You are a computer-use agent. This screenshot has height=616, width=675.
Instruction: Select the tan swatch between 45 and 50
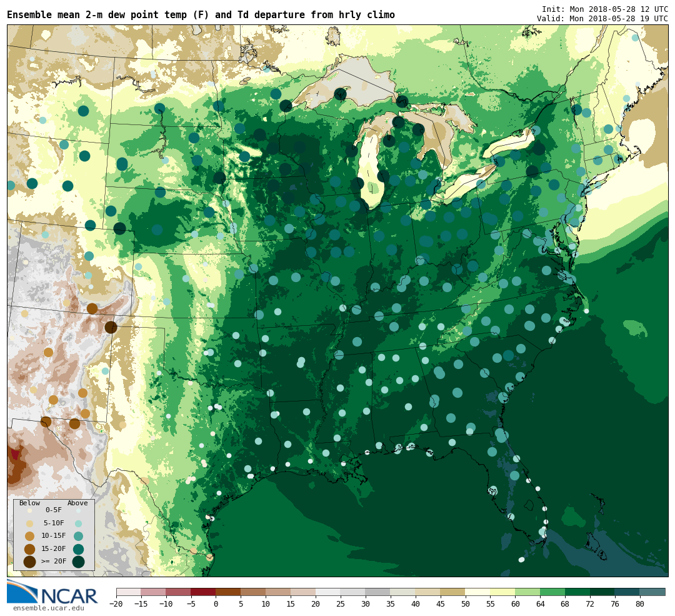click(x=453, y=592)
